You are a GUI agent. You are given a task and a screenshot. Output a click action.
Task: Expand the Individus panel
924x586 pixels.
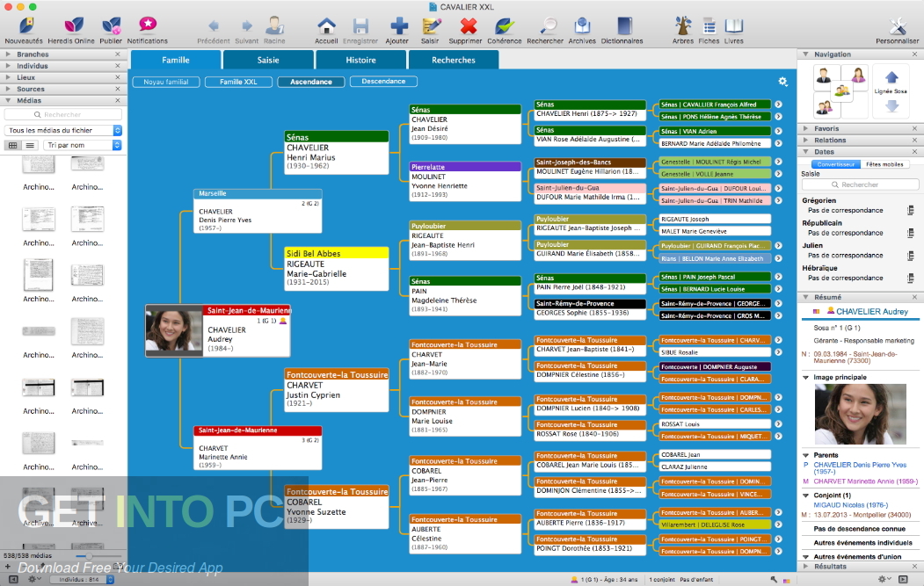[x=8, y=66]
